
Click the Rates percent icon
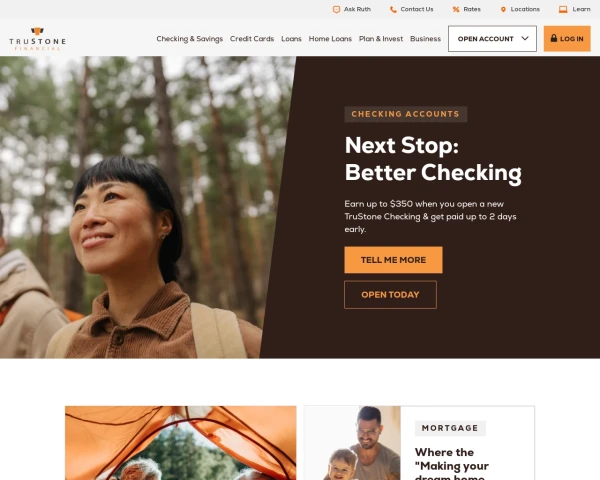pos(456,10)
